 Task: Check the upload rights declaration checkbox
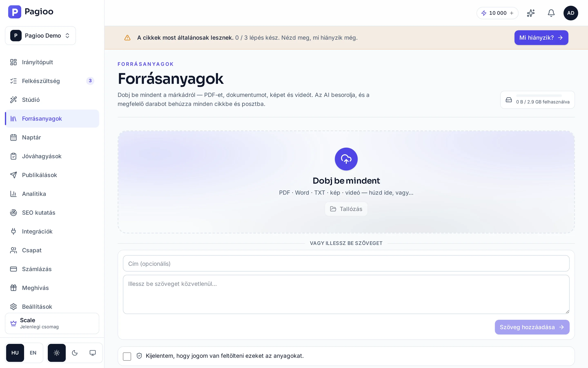coord(127,356)
